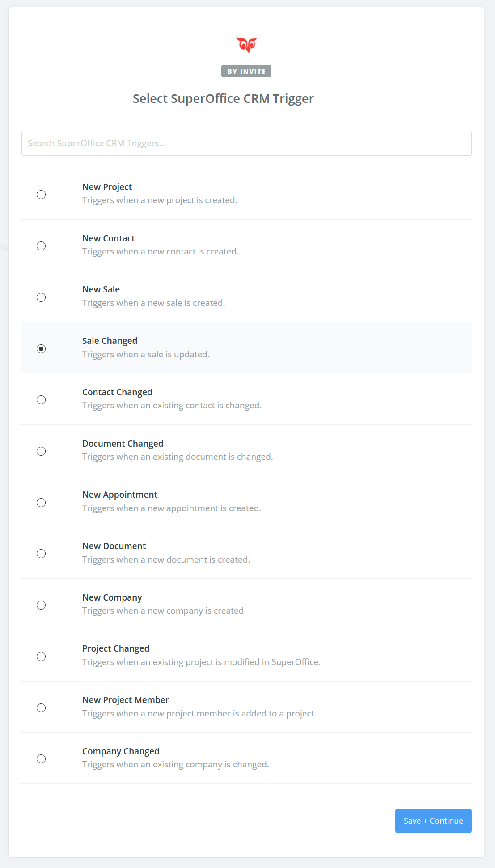Click the New Appointment trigger title
The image size is (495, 868).
point(120,495)
